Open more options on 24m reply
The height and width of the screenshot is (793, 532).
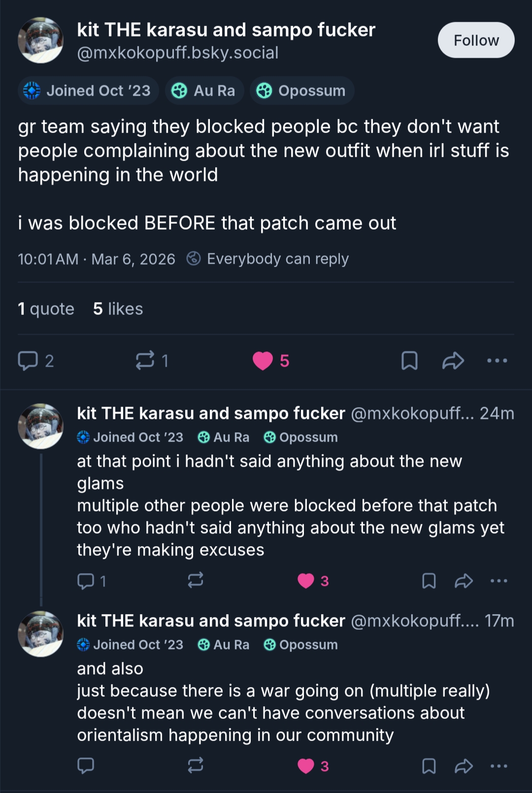[x=499, y=581]
